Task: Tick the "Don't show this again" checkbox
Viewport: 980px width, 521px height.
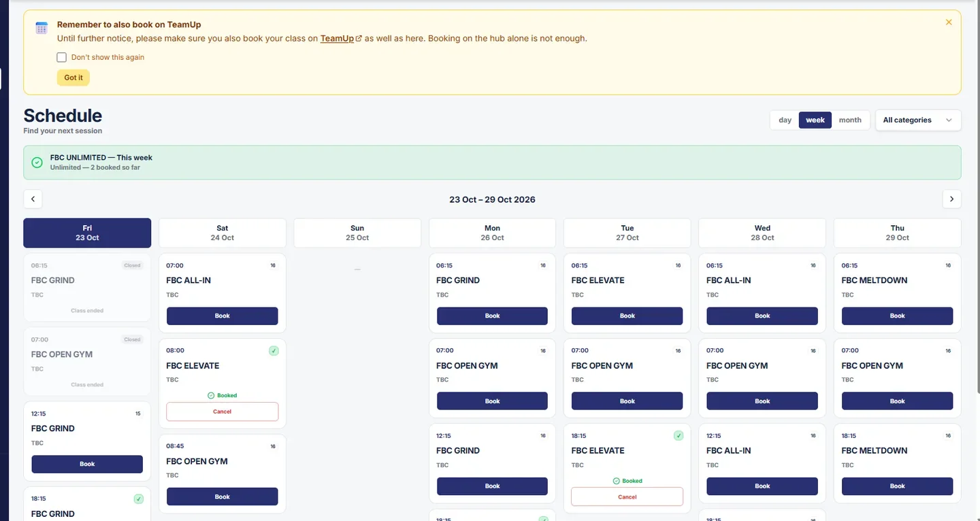Action: point(62,58)
